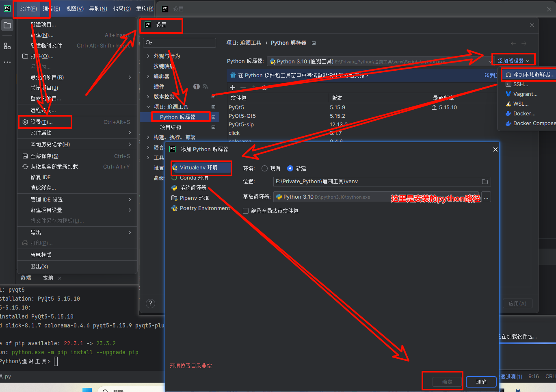Open the Structure tool window icon
The image size is (556, 392).
(x=7, y=46)
